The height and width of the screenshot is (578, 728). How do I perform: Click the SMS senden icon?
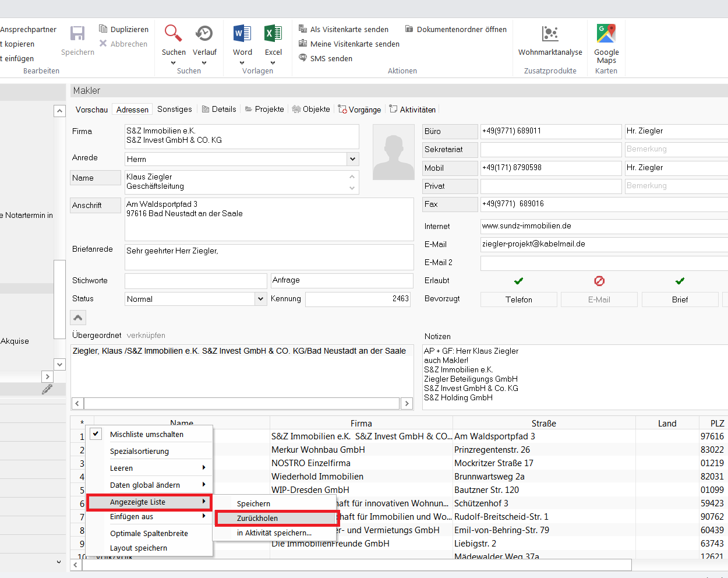pyautogui.click(x=303, y=58)
